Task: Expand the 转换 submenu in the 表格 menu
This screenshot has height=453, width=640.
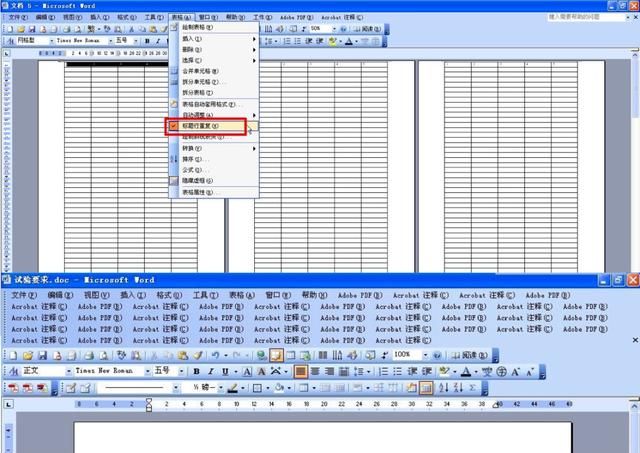Action: pyautogui.click(x=214, y=149)
